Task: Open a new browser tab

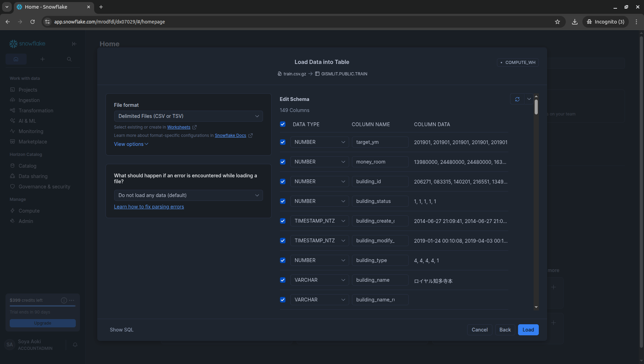Action: (101, 7)
